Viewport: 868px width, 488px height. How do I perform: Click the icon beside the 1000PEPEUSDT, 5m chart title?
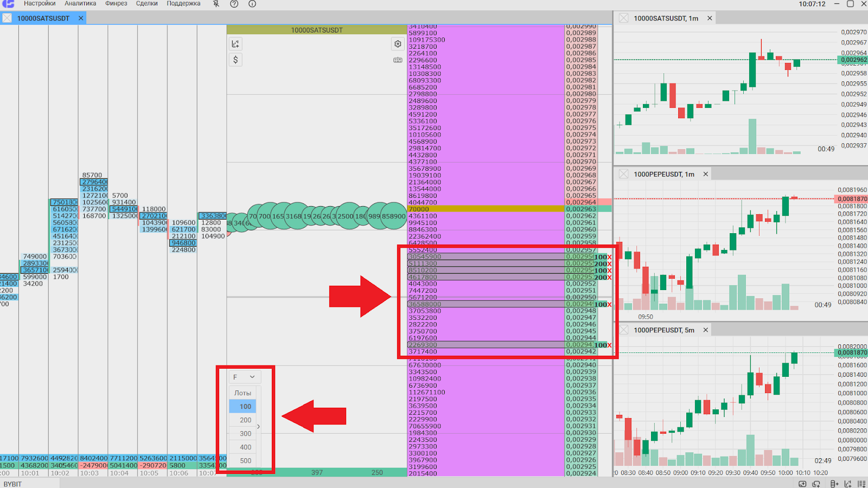point(624,330)
